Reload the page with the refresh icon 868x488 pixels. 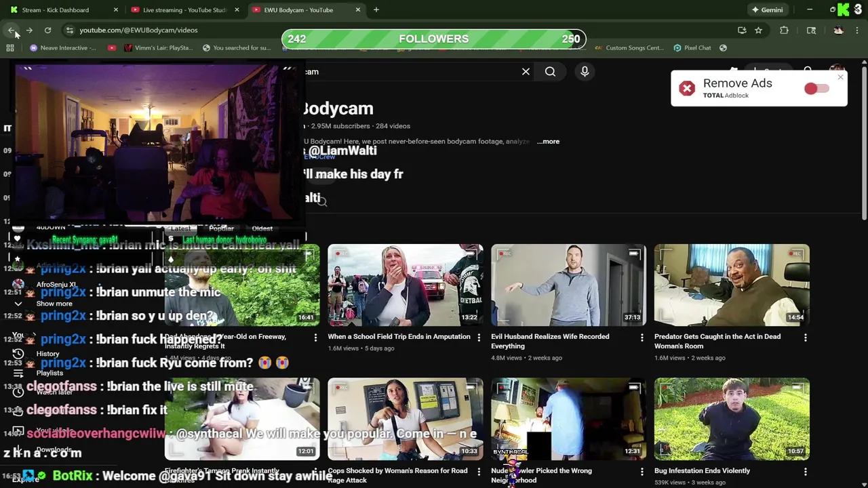[x=47, y=30]
